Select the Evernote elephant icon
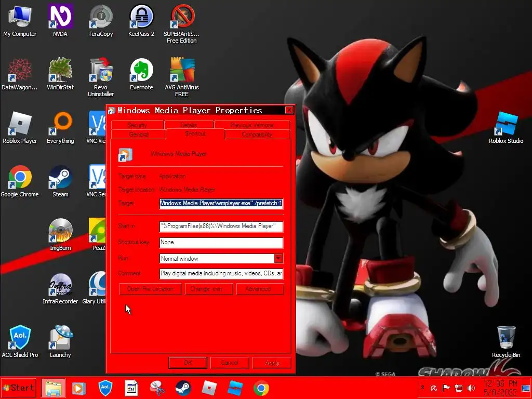 (x=141, y=75)
